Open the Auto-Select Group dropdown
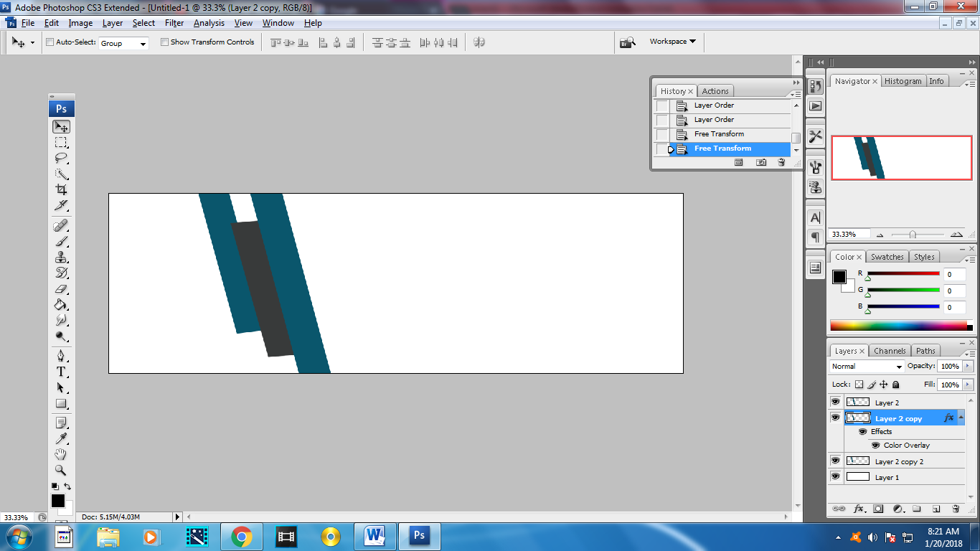The height and width of the screenshot is (551, 980). pos(123,43)
